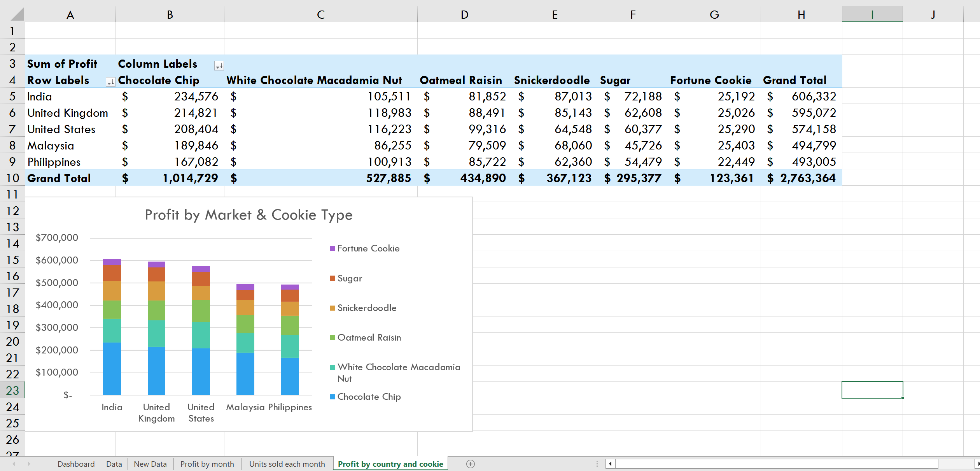Click the Fortune Cookie legend swatch
This screenshot has width=980, height=471.
click(332, 248)
